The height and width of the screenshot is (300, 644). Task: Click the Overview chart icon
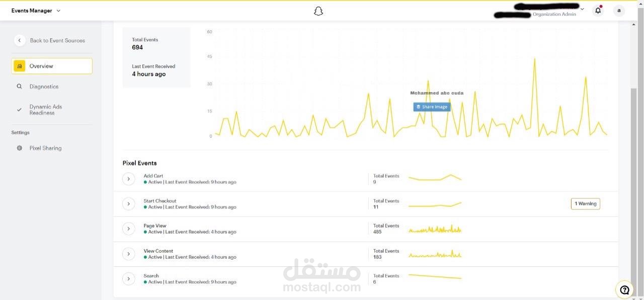pyautogui.click(x=20, y=66)
